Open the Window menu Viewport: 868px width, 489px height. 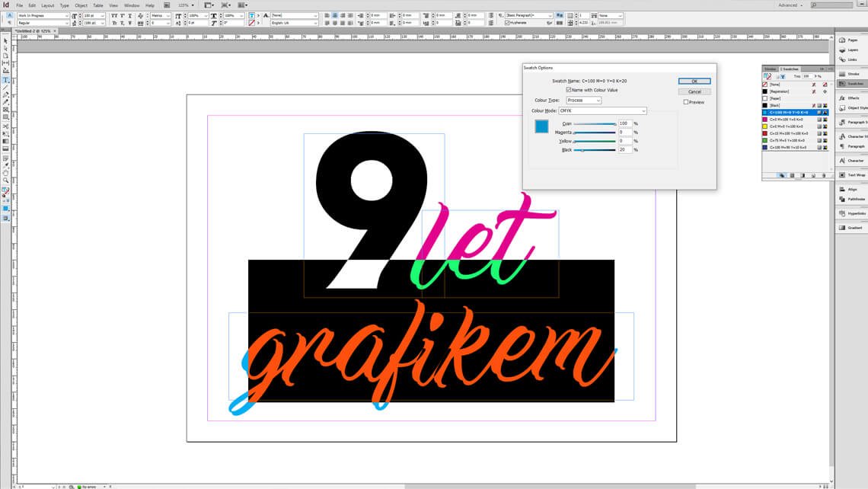click(132, 5)
